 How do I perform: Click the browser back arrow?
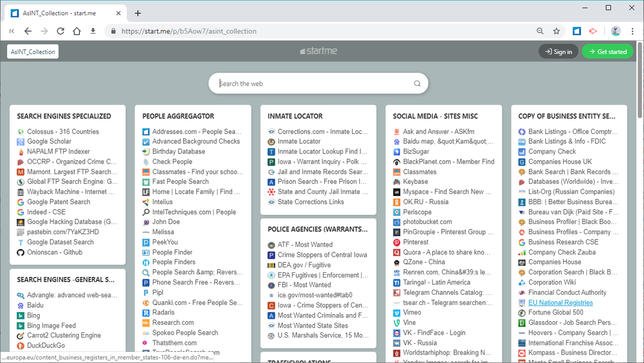(x=27, y=31)
